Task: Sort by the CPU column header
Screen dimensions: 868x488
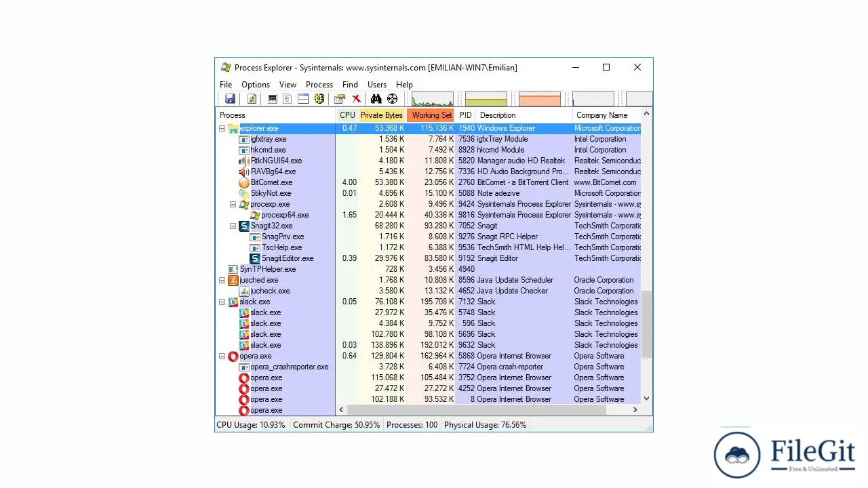Action: point(347,115)
